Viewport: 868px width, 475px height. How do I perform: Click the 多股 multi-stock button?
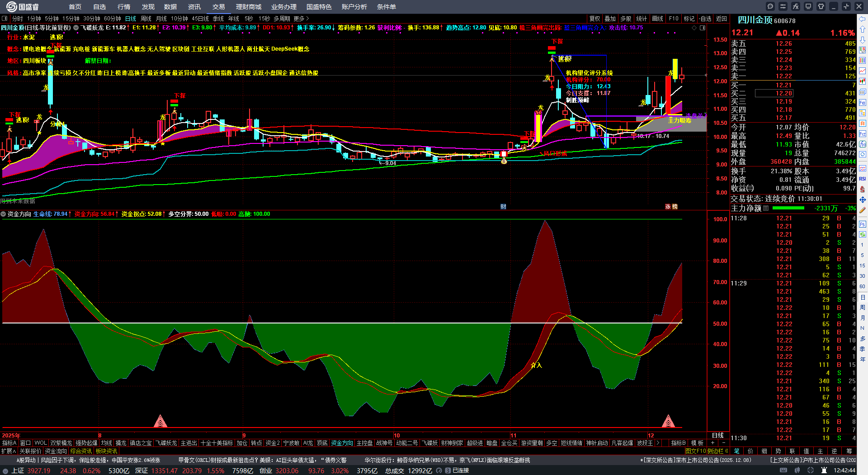(x=626, y=19)
